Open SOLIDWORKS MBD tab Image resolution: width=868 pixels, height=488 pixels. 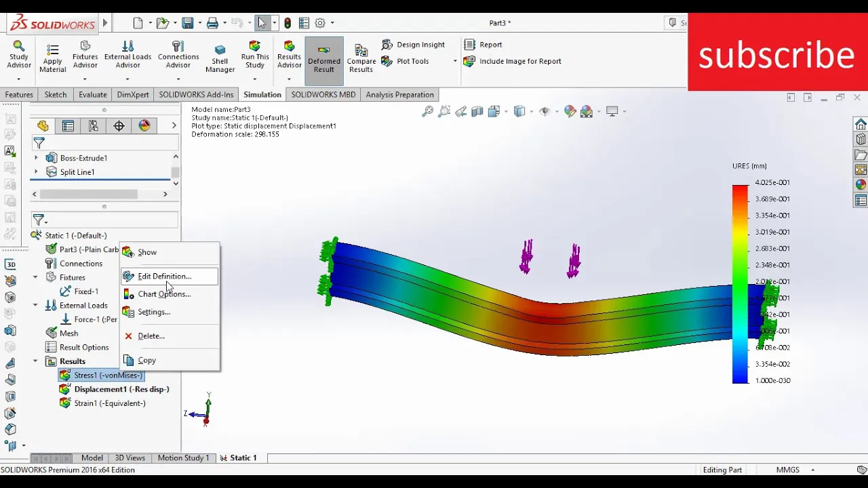pyautogui.click(x=323, y=95)
